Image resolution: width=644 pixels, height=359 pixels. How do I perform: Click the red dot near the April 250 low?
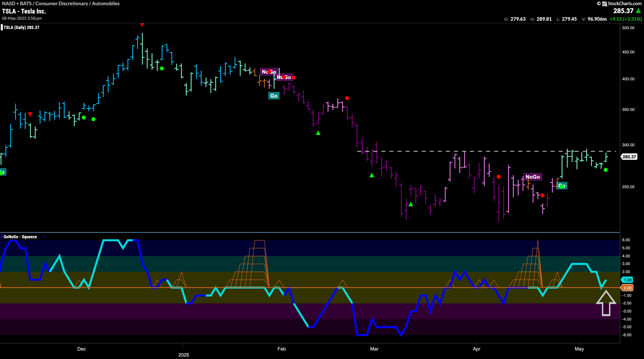click(542, 195)
